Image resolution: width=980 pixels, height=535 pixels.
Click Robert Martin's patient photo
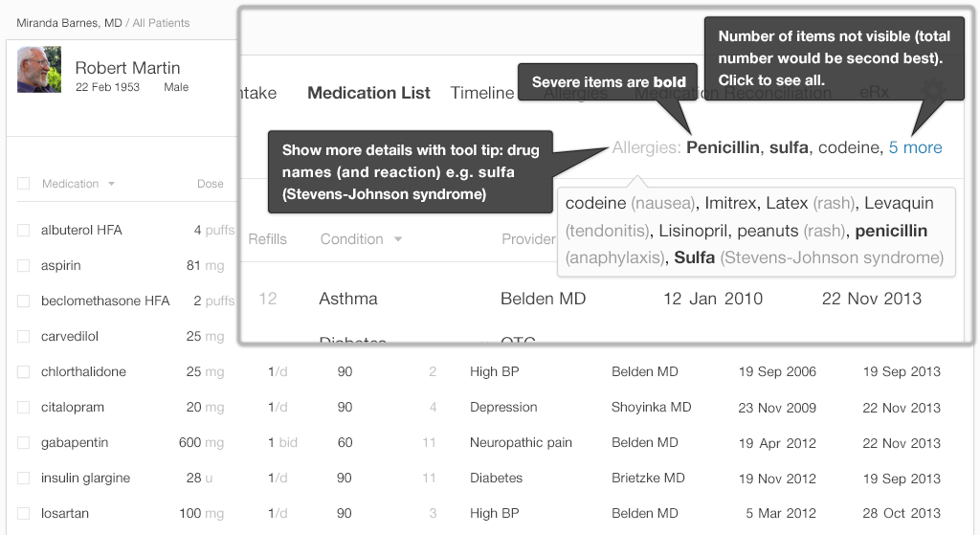click(x=39, y=70)
